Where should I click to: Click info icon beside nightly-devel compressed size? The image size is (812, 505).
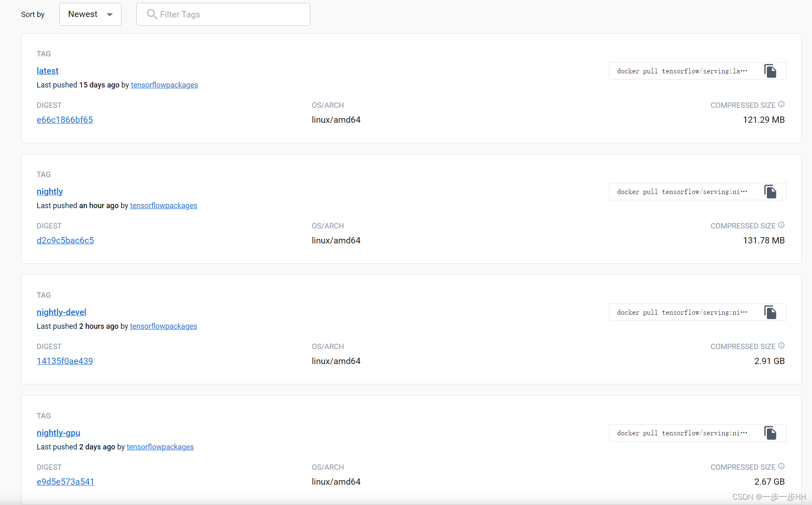point(781,346)
